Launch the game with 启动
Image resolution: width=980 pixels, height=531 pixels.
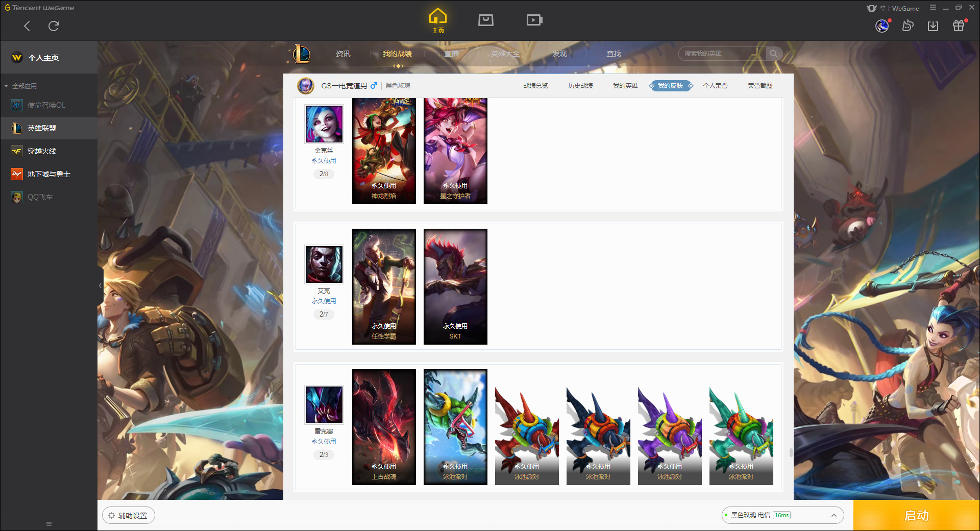917,516
